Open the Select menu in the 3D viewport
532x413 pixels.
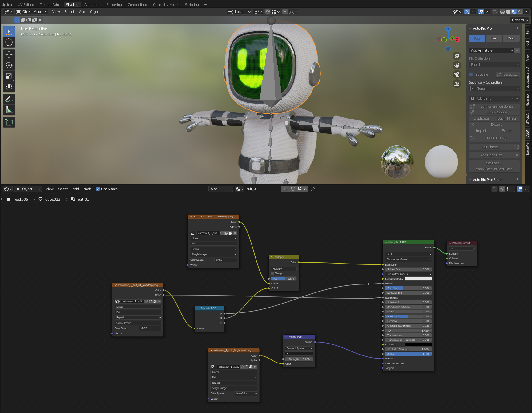coord(69,12)
